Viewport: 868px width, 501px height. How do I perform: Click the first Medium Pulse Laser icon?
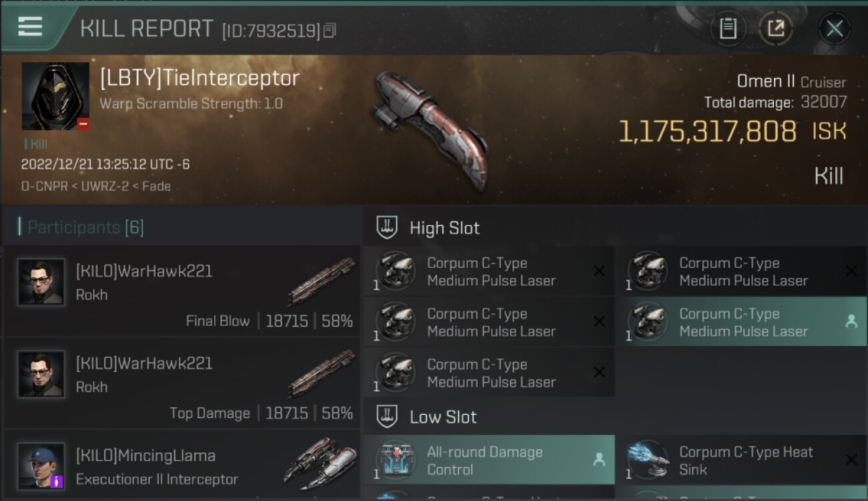click(x=395, y=271)
